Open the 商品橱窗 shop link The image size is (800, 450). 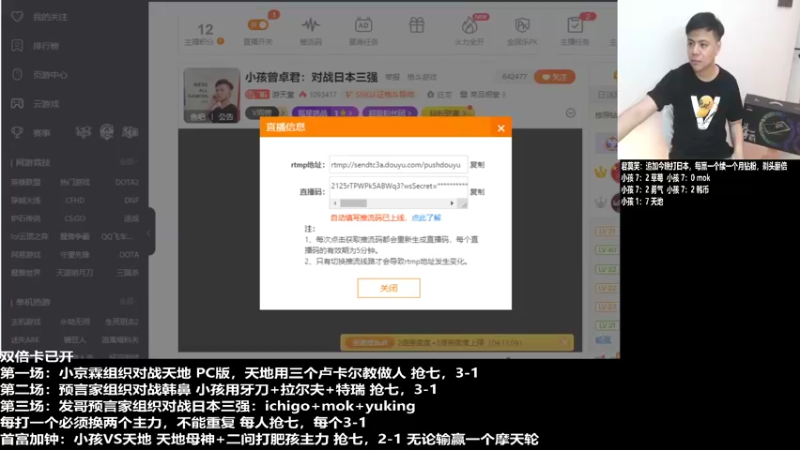pos(483,94)
